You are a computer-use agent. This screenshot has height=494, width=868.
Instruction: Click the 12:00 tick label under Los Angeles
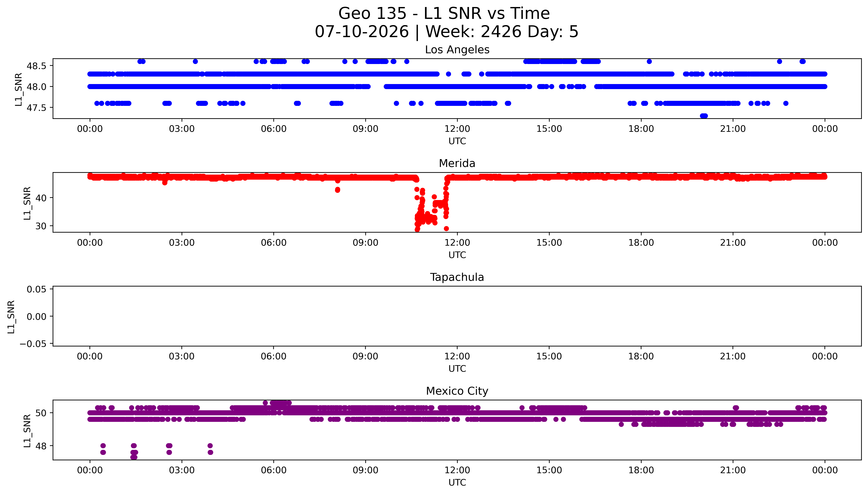457,129
